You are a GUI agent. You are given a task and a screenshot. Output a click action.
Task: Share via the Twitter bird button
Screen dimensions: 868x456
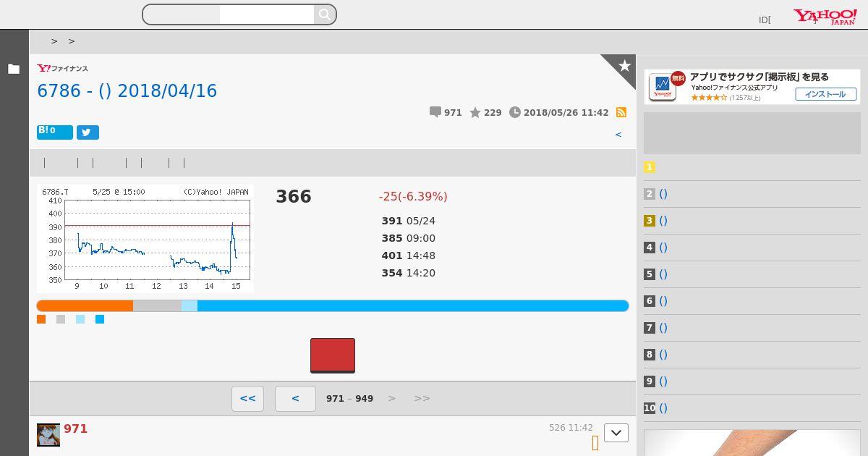point(88,132)
